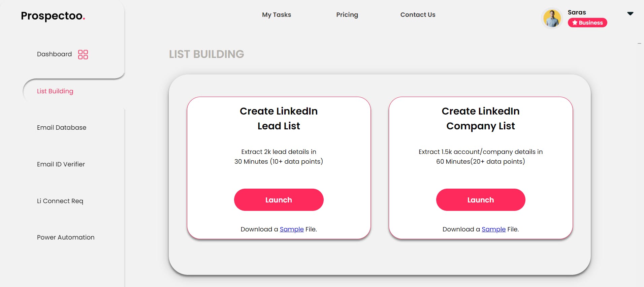
Task: Launch the LinkedIn Lead List tool
Action: click(279, 200)
